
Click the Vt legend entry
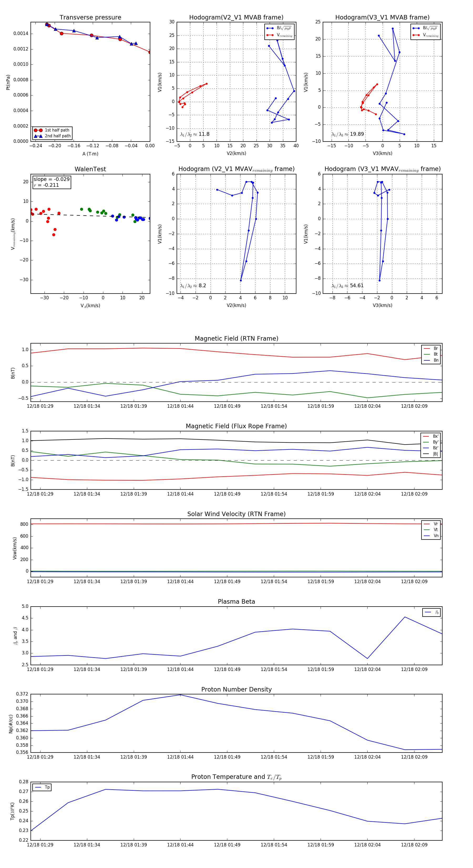pos(431,530)
